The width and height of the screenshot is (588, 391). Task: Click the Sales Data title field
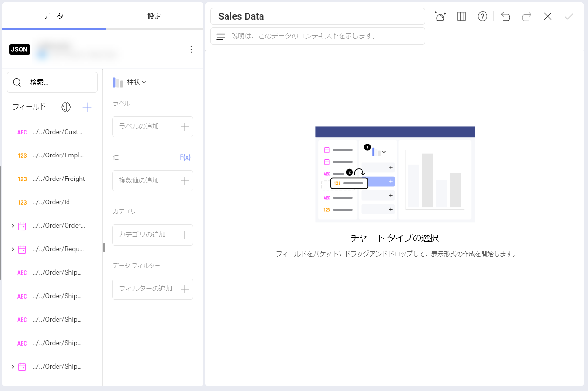tap(317, 16)
